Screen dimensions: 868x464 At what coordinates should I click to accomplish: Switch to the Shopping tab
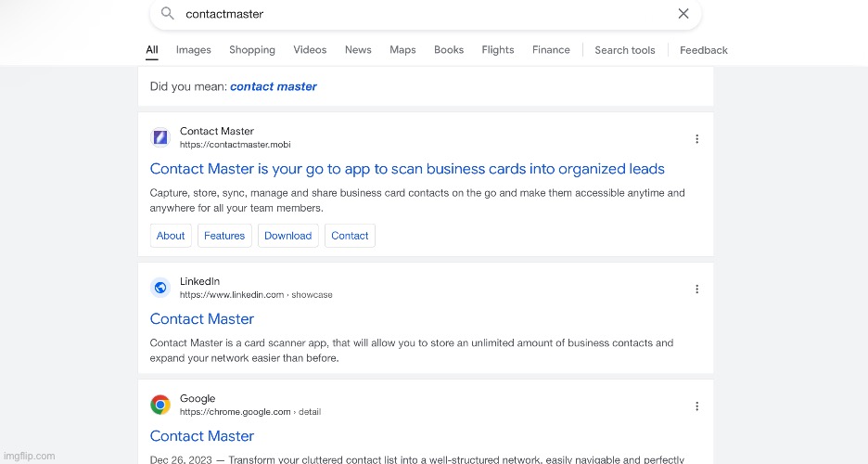pos(252,50)
